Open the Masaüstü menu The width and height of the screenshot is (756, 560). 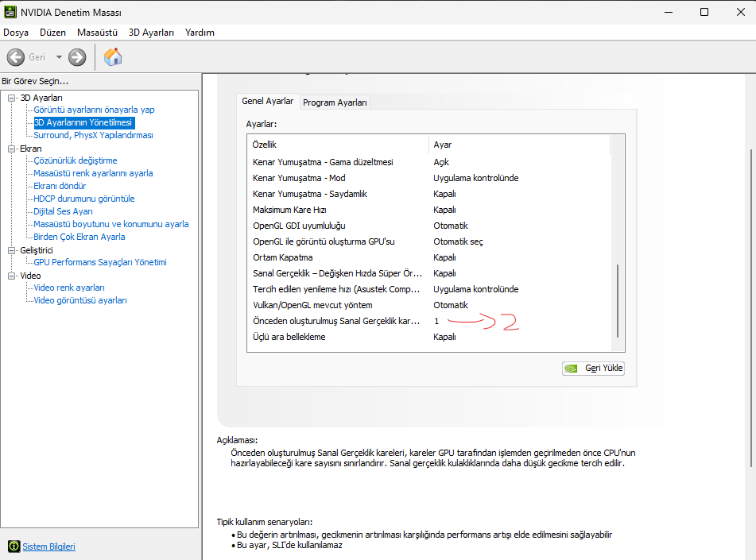[x=97, y=33]
